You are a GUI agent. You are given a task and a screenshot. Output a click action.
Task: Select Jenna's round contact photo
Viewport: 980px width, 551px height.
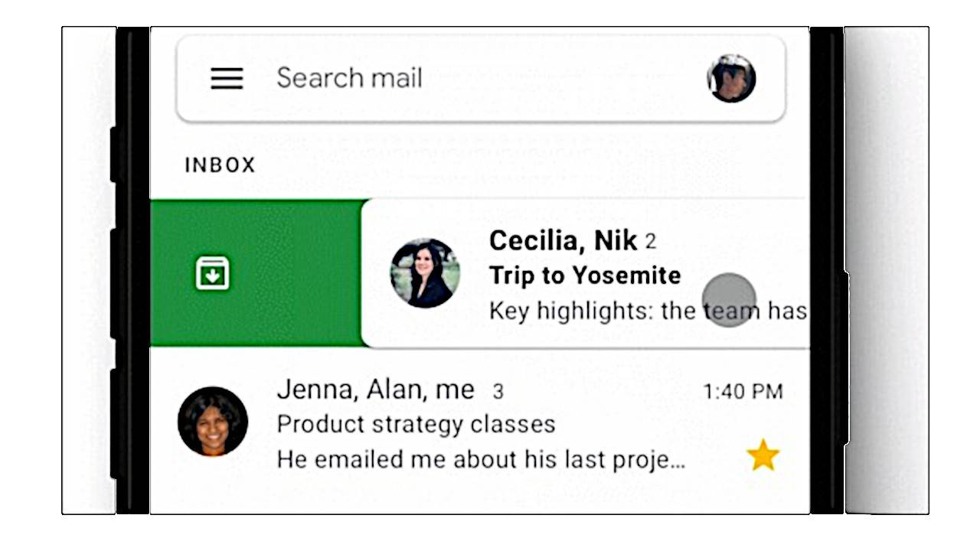pos(213,422)
